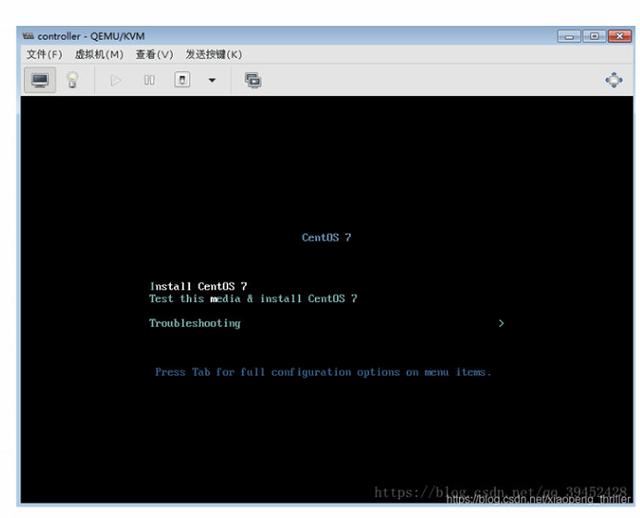Expand the shutdown options dropdown arrow

212,80
